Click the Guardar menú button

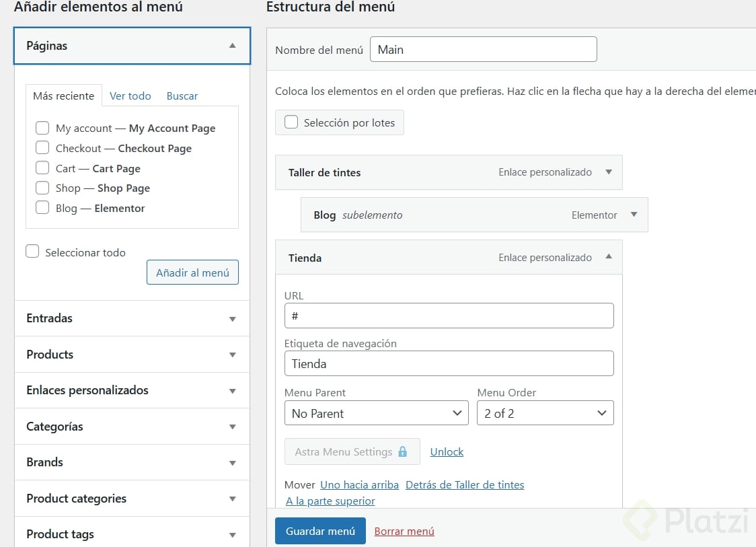point(320,531)
